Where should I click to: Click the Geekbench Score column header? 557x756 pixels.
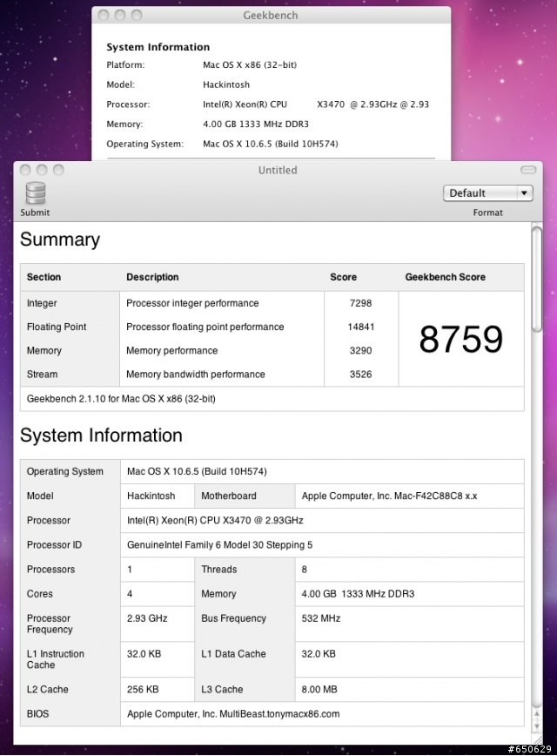tap(446, 277)
